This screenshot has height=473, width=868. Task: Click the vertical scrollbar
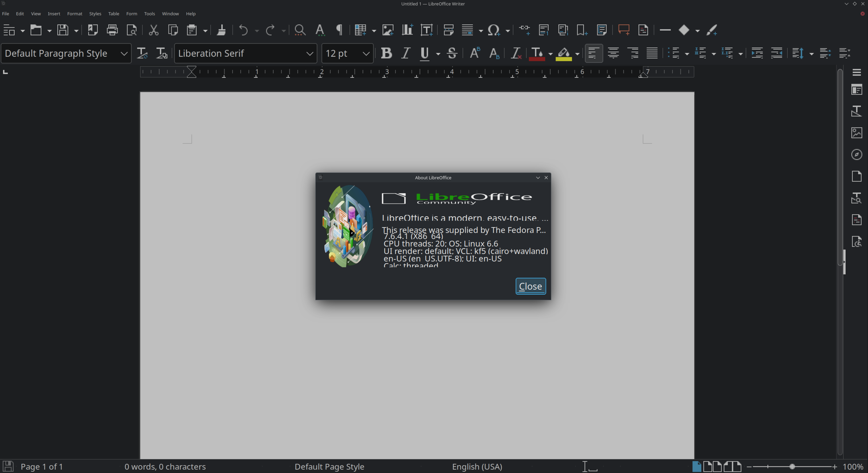click(840, 168)
